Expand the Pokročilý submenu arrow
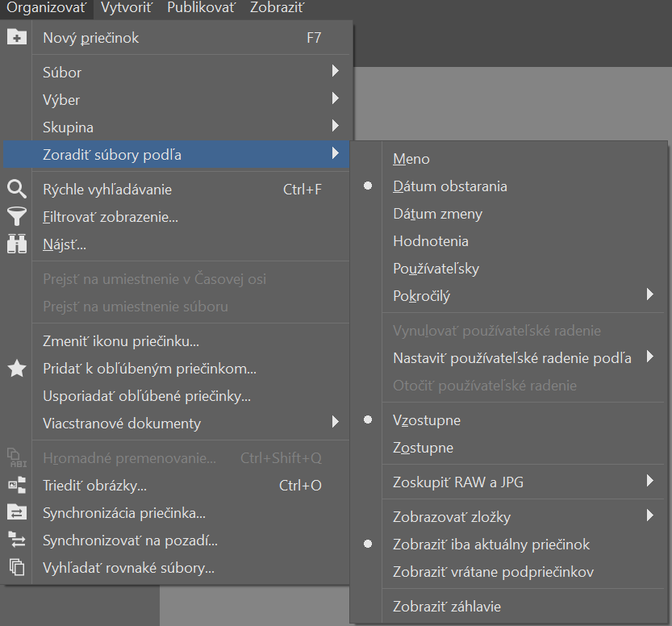672x626 pixels. click(650, 294)
